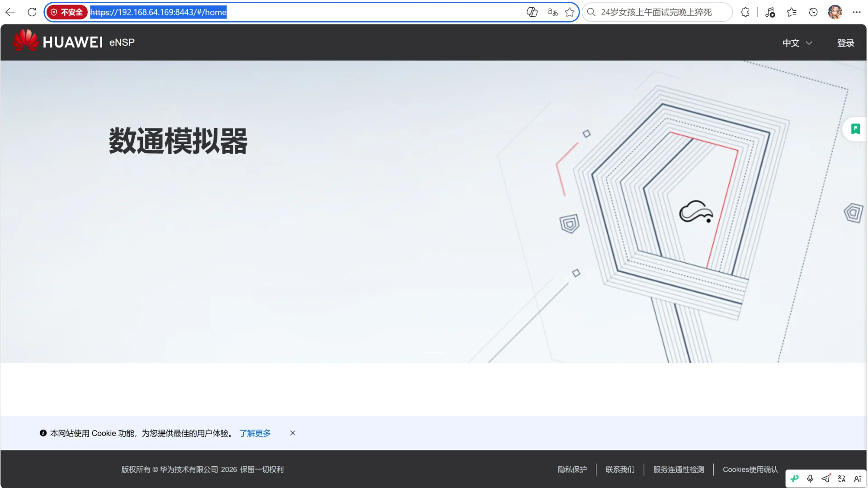Image resolution: width=868 pixels, height=488 pixels.
Task: Add page to favorites with star icon
Action: pyautogui.click(x=570, y=12)
